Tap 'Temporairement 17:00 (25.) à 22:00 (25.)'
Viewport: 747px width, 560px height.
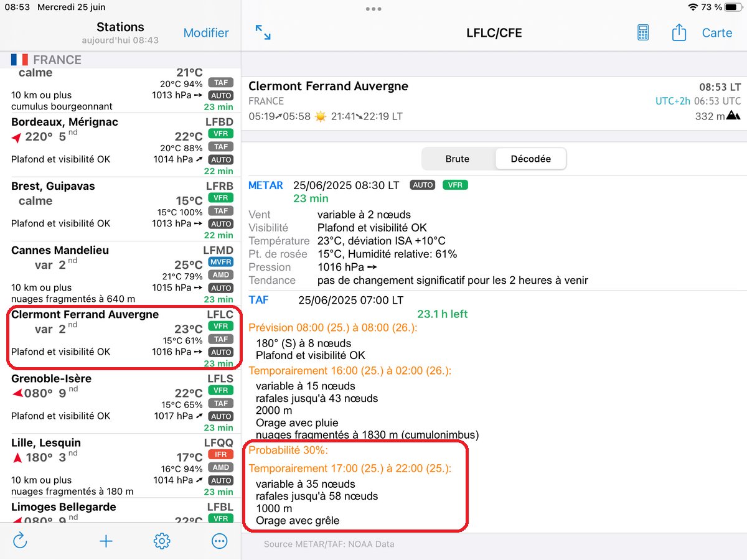click(350, 469)
